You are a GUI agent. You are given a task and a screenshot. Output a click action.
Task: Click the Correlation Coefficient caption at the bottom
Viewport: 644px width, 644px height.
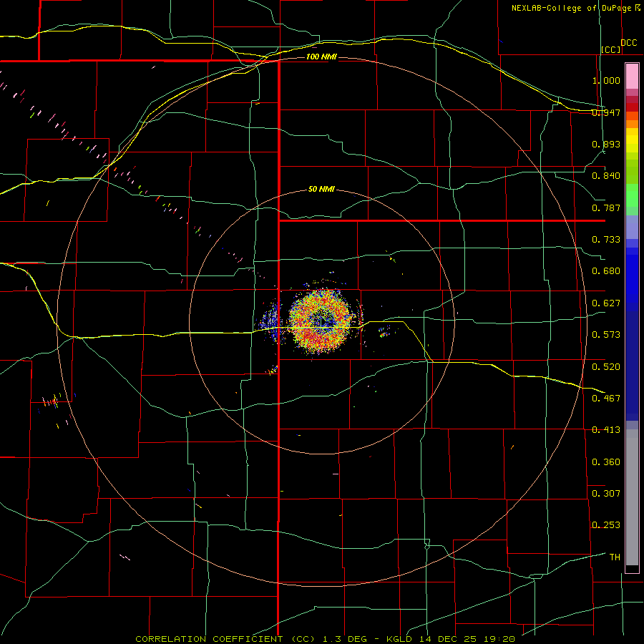click(326, 639)
